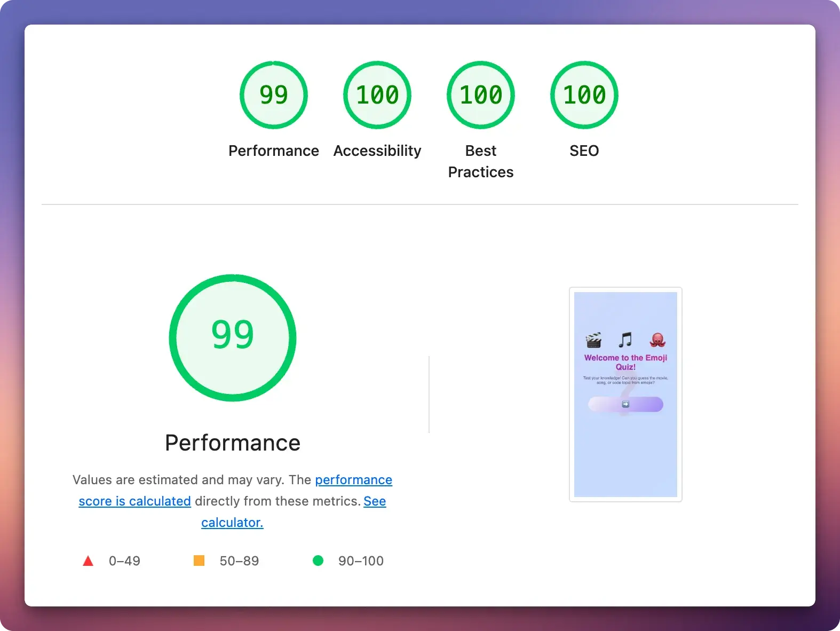Follow the 'See calculator.' link

tap(232, 523)
